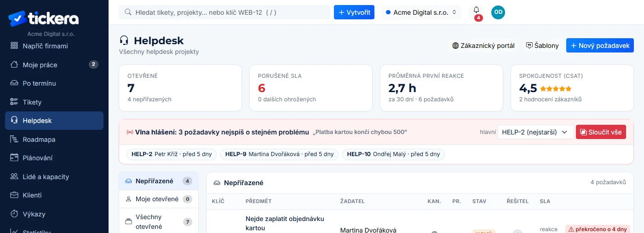Open Šablony
Viewport: 644px width, 233px height.
(x=542, y=46)
